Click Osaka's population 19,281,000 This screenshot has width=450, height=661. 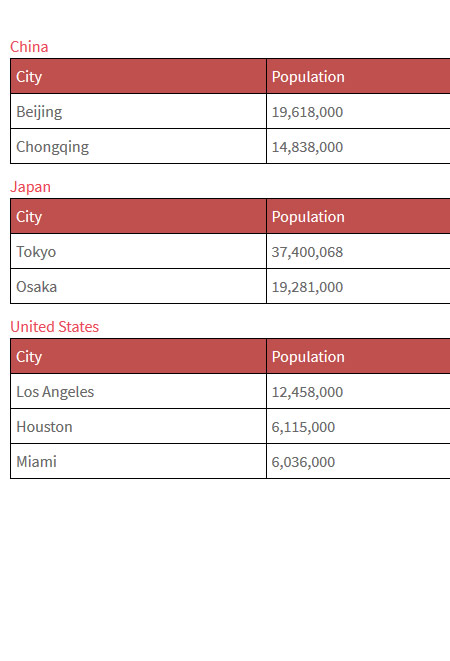(358, 286)
